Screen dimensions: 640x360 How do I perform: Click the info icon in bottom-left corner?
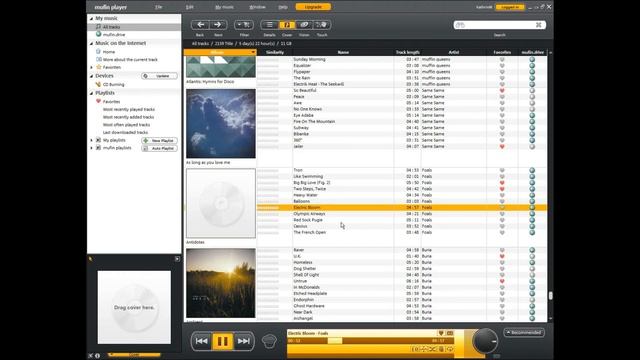(x=98, y=356)
